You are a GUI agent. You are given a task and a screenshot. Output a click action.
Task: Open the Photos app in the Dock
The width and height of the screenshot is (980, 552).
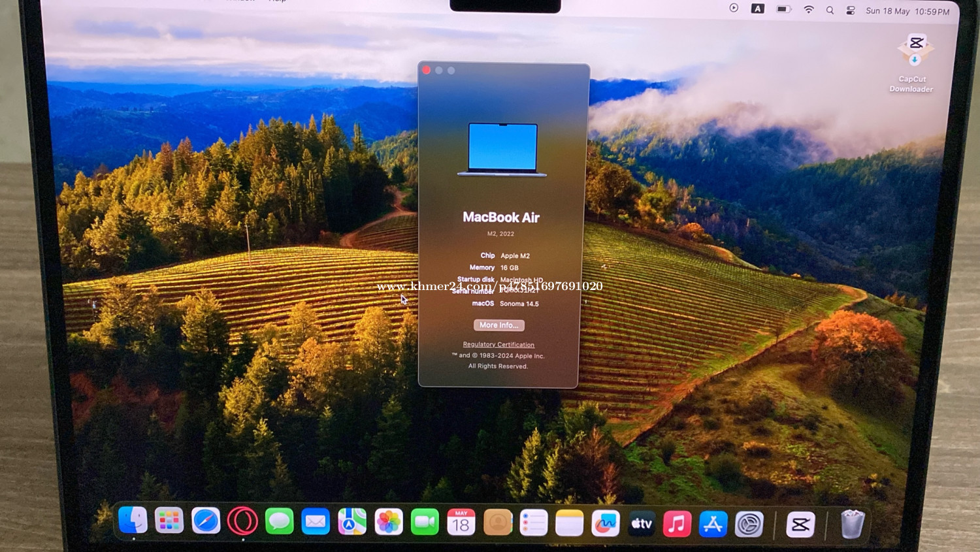(x=389, y=522)
